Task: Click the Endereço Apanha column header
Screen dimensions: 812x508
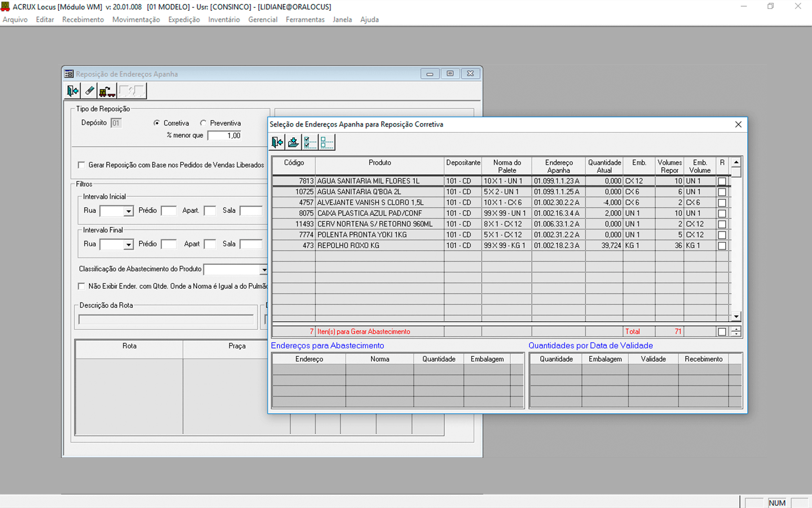Action: [x=558, y=166]
